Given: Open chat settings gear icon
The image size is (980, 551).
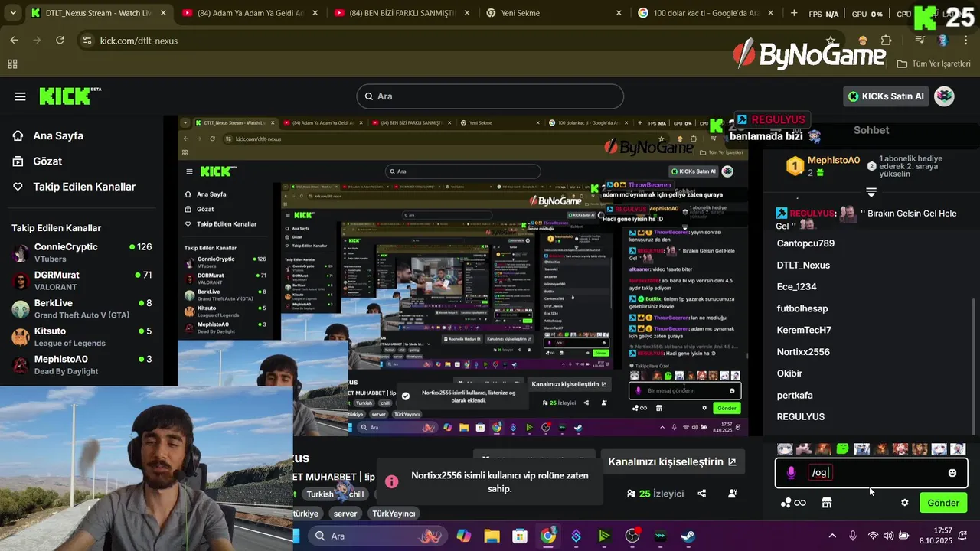Looking at the screenshot, I should 905,503.
